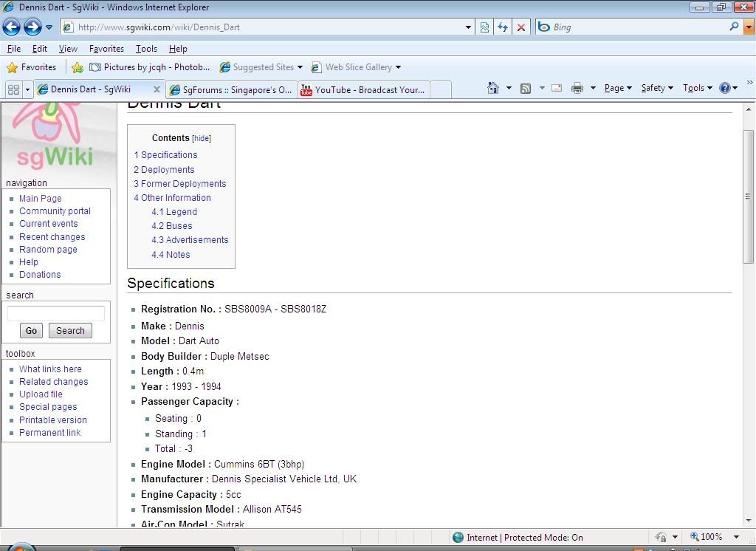The width and height of the screenshot is (756, 551).
Task: Click the wiki search input field
Action: pyautogui.click(x=56, y=314)
